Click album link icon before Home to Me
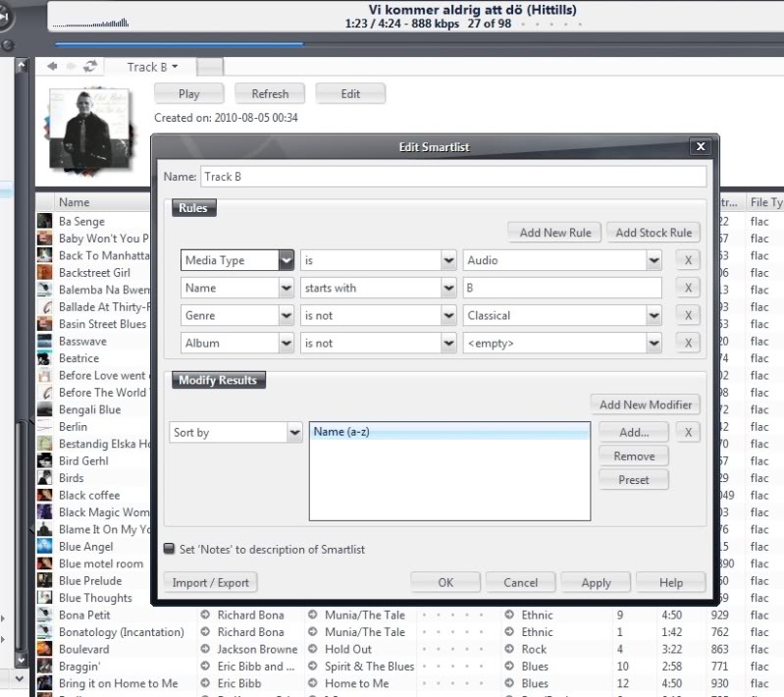784x697 pixels. [x=312, y=683]
